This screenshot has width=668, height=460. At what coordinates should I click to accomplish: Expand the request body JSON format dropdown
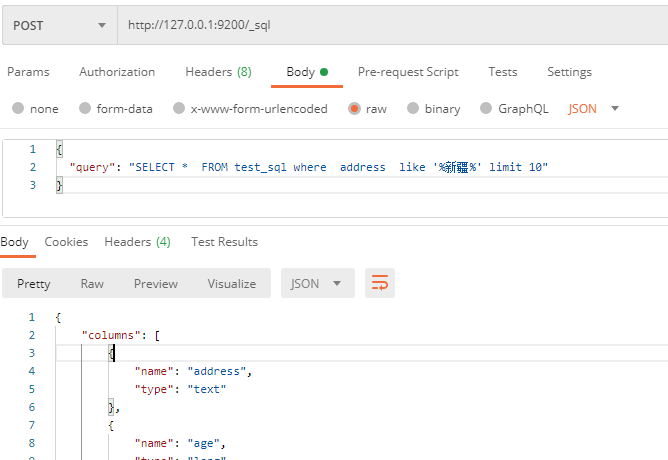tap(614, 109)
